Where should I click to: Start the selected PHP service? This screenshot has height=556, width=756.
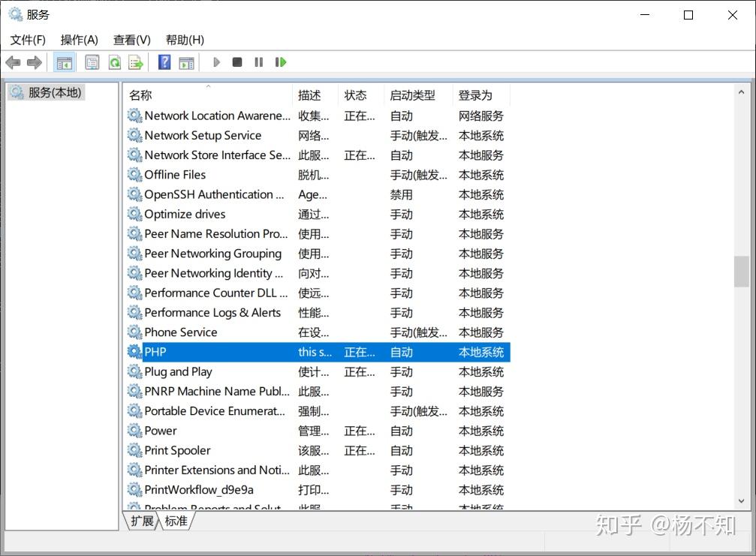click(216, 62)
